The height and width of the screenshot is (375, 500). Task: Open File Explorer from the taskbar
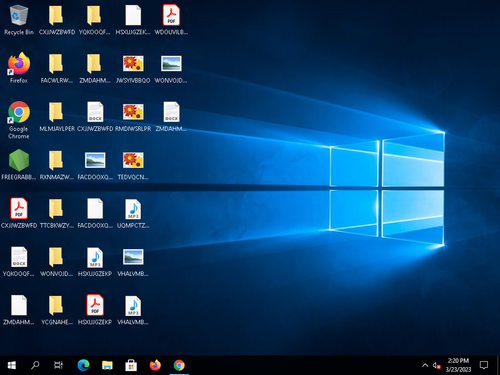pos(107,365)
